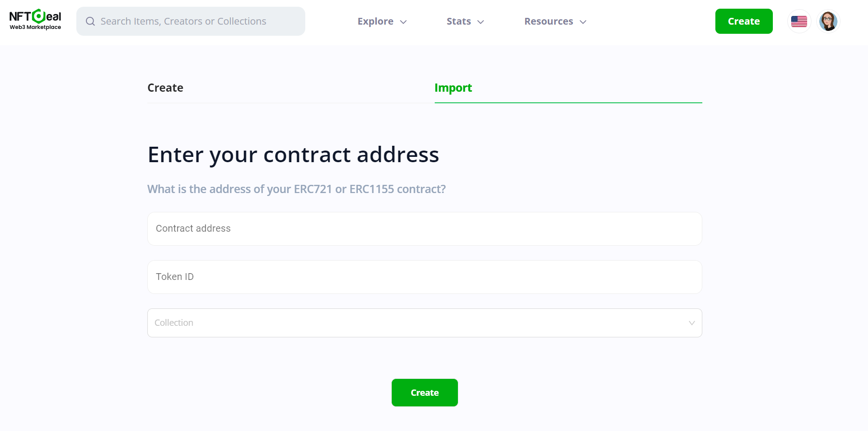
Task: Click into the Token ID field
Action: [x=425, y=277]
